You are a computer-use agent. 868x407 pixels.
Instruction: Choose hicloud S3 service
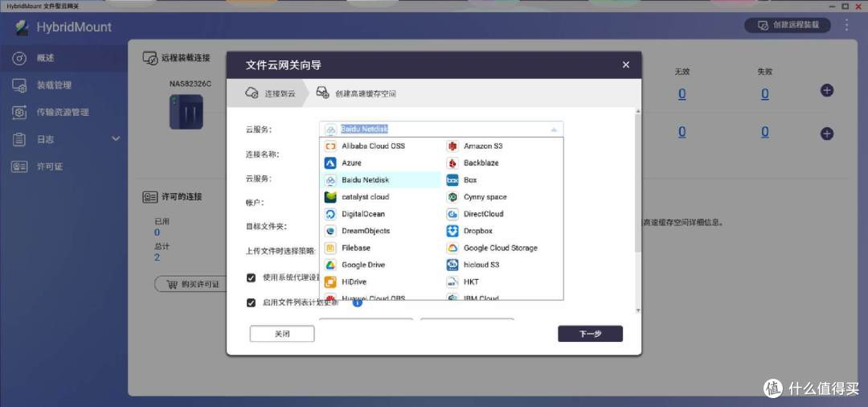502,265
